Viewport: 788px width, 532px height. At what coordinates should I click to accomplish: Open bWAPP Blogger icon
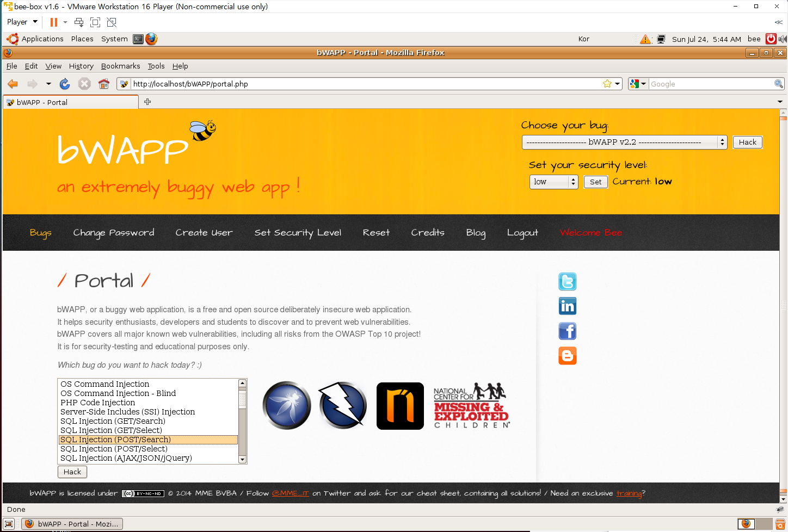568,356
